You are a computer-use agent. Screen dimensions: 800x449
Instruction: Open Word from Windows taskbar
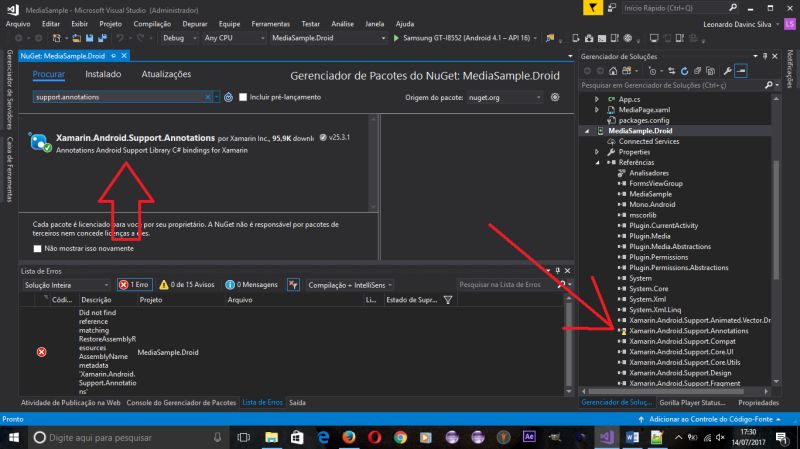tap(632, 437)
